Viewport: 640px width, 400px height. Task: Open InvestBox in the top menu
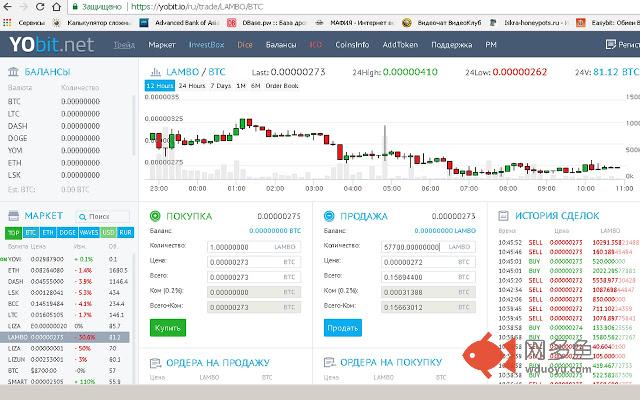click(207, 45)
